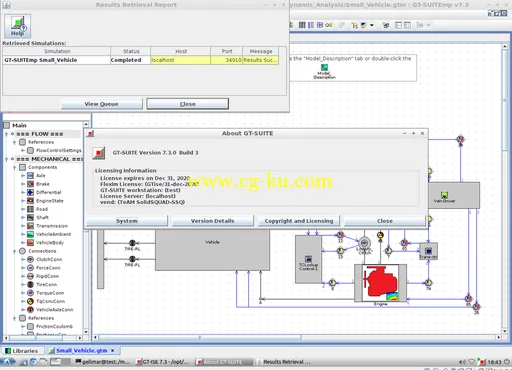Select the Transmission template icon
The width and height of the screenshot is (512, 370).
click(x=30, y=226)
